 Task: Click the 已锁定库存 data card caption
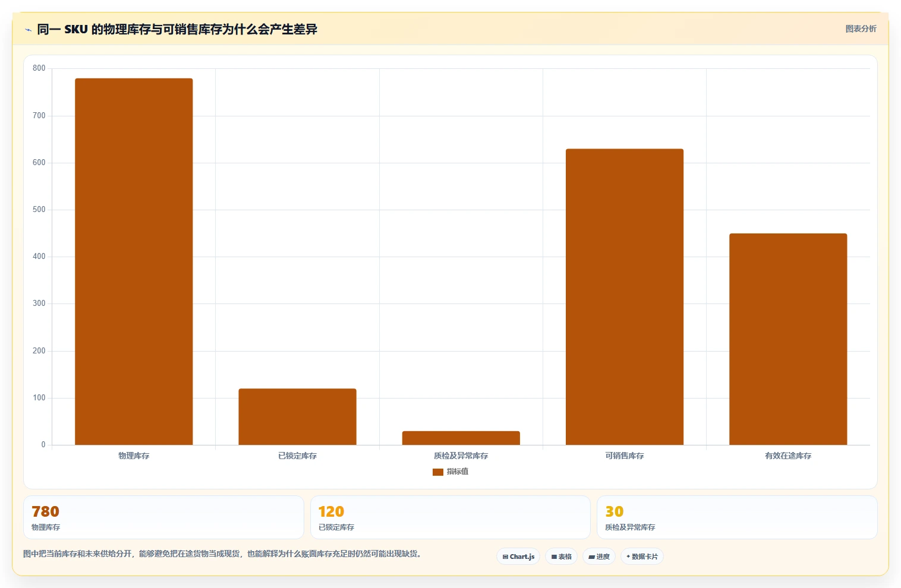pyautogui.click(x=336, y=527)
